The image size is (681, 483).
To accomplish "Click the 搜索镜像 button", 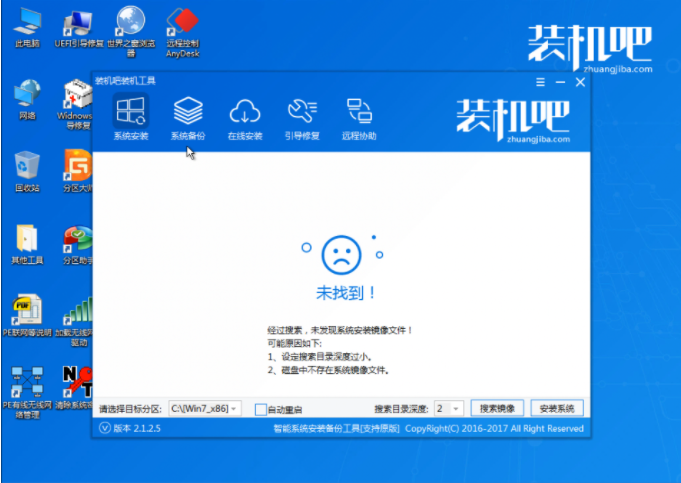I will [497, 409].
